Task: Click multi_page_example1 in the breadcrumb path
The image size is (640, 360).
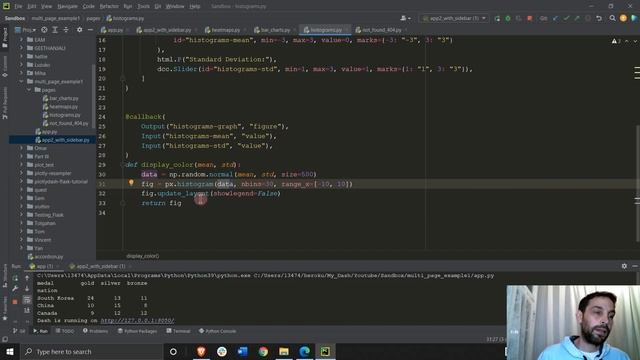Action: coord(56,18)
